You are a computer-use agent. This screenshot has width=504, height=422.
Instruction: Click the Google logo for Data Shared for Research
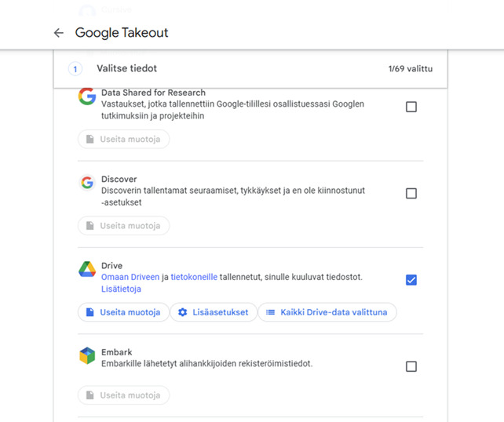87,96
